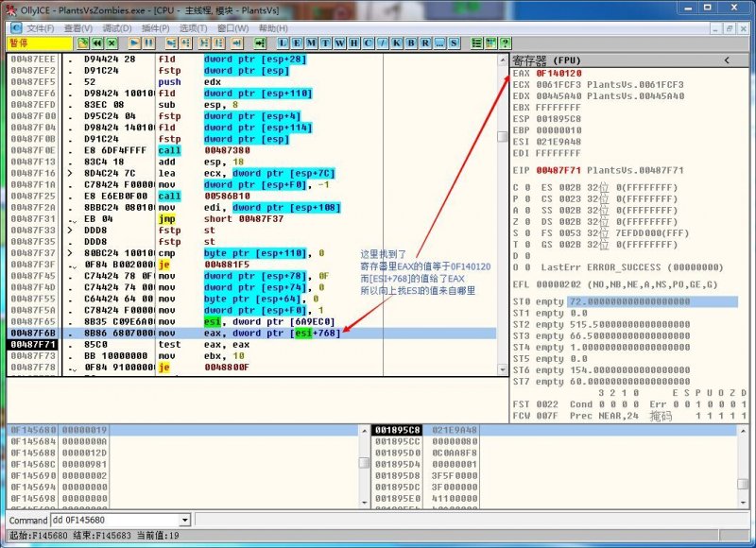Open Call stack with K button
The image size is (756, 548).
click(397, 43)
